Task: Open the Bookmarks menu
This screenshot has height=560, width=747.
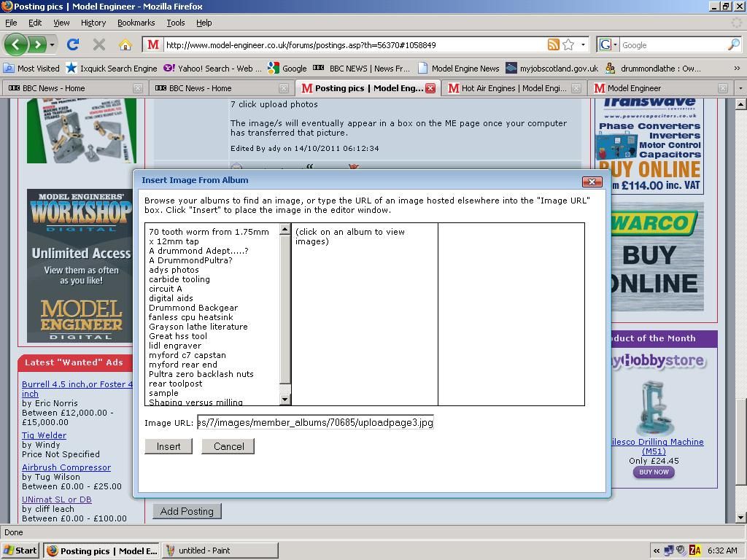Action: click(136, 23)
